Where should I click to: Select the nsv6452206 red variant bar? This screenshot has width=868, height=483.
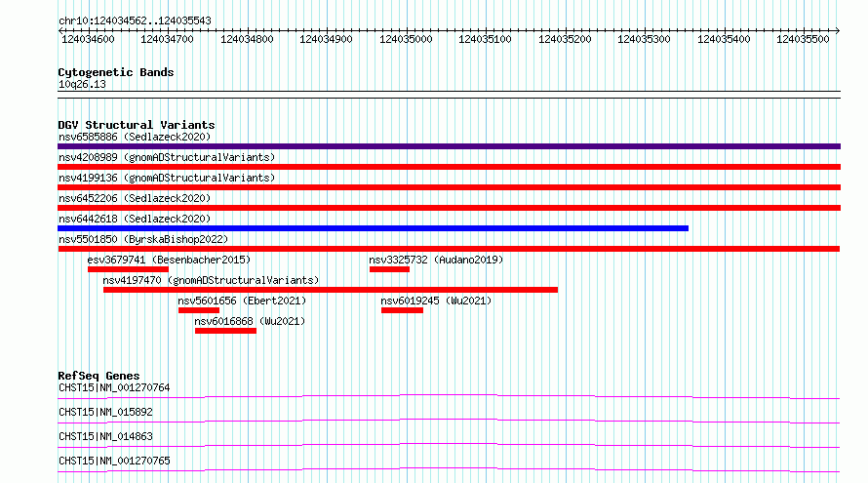449,208
